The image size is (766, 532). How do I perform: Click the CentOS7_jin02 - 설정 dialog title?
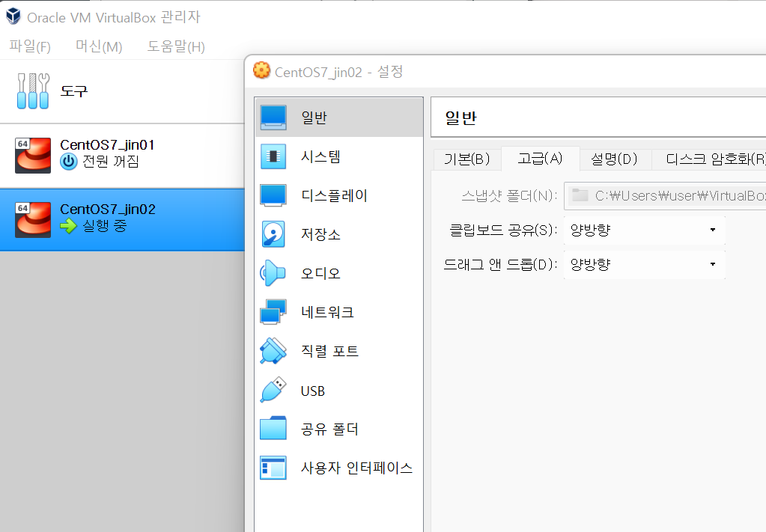coord(338,72)
